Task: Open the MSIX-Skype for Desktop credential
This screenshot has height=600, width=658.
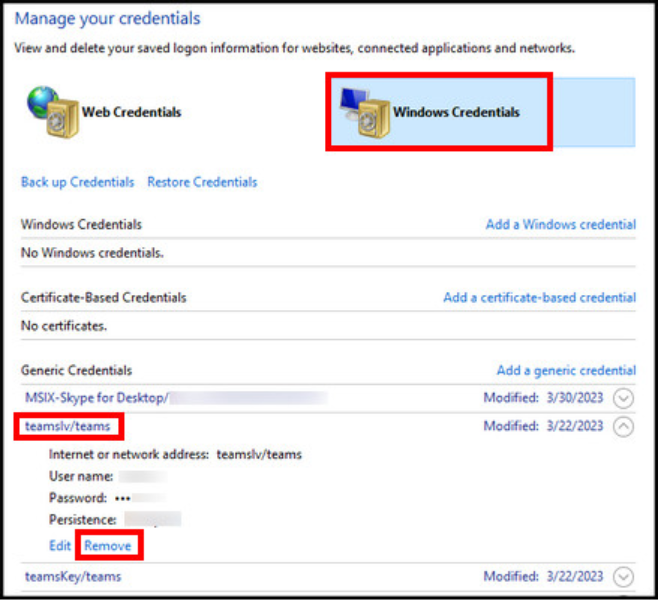Action: (x=97, y=397)
